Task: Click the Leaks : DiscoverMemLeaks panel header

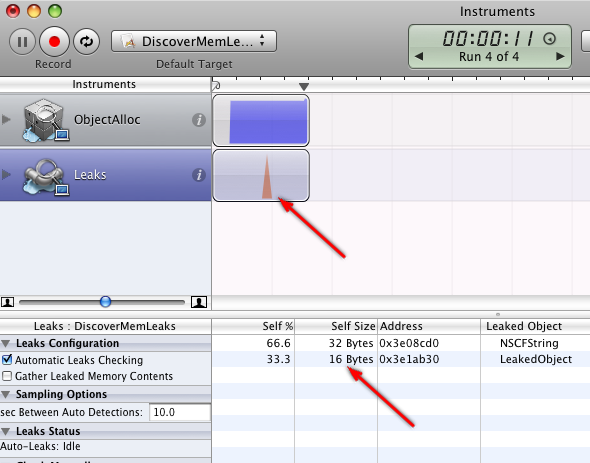Action: [x=105, y=326]
